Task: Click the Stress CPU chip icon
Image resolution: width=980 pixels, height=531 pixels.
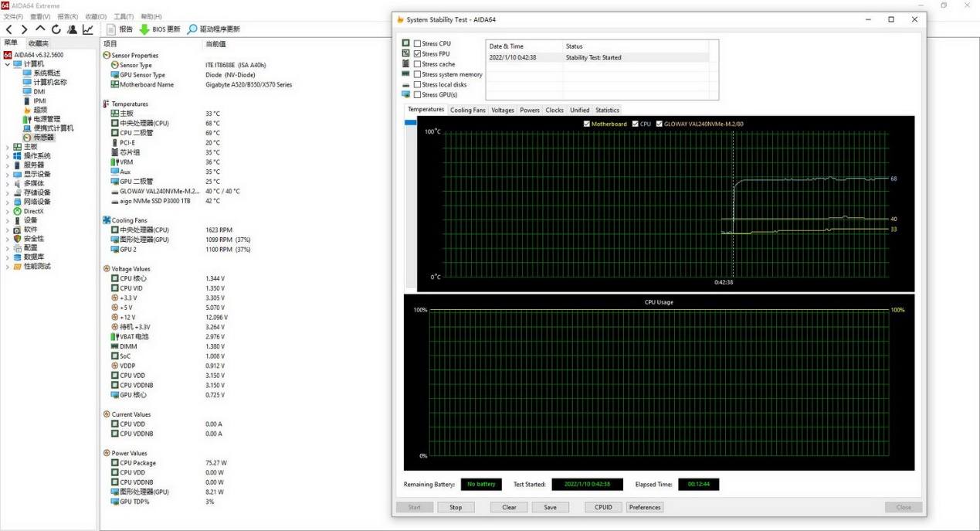Action: pos(406,44)
